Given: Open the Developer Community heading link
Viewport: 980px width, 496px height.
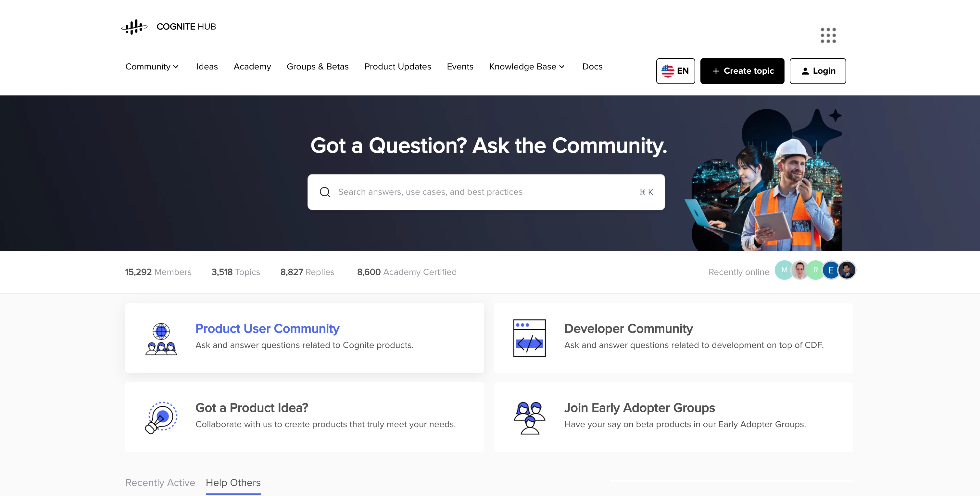Looking at the screenshot, I should point(628,328).
